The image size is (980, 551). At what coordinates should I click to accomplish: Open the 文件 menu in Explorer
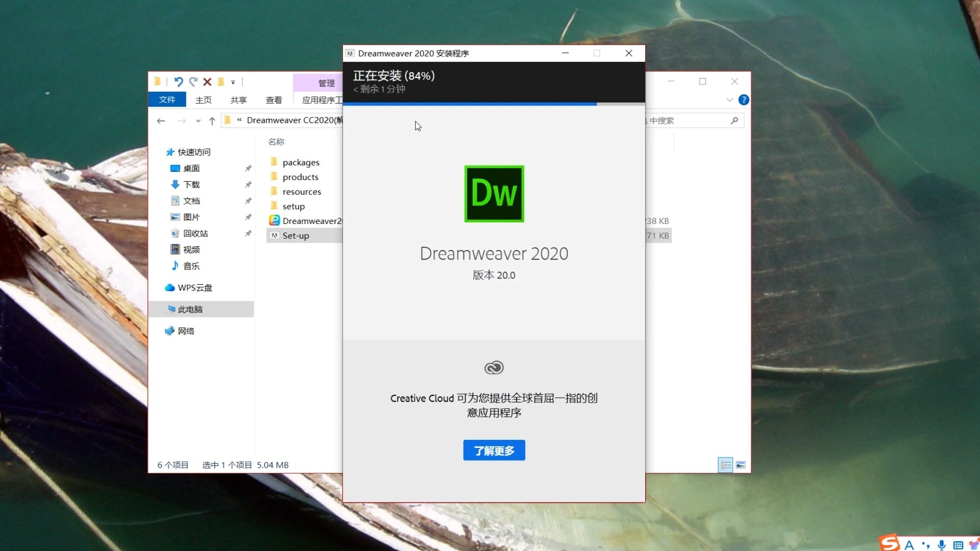[167, 99]
